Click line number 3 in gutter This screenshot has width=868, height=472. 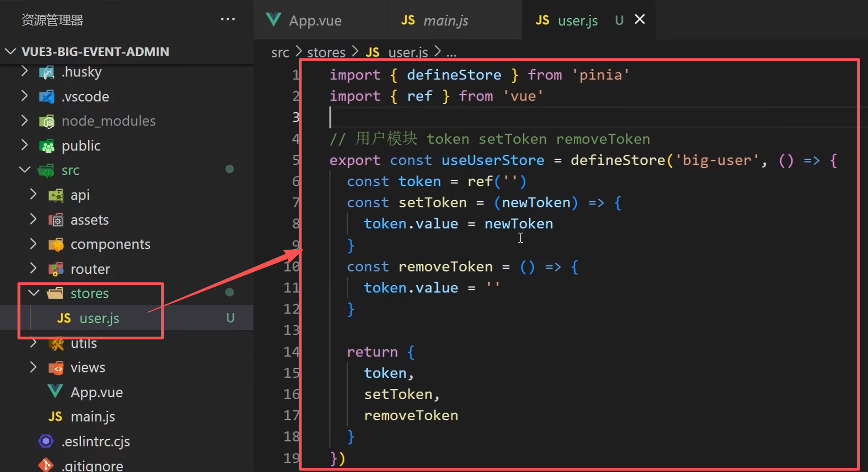click(295, 117)
